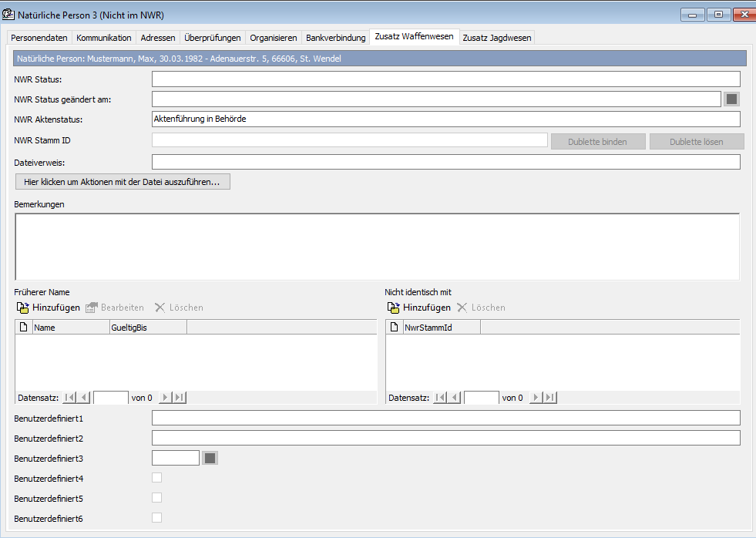Viewport: 756px width, 538px height.
Task: Open picker button beside Benutzerdefiniert3
Action: coord(210,458)
